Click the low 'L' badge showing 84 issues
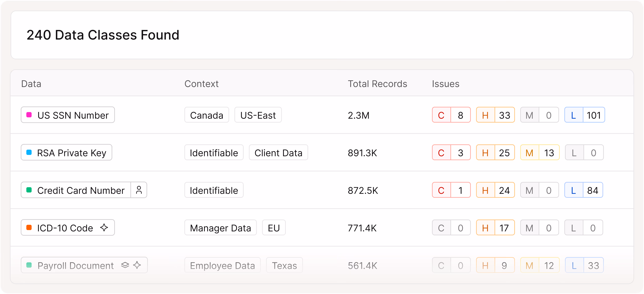This screenshot has width=644, height=294. click(584, 190)
